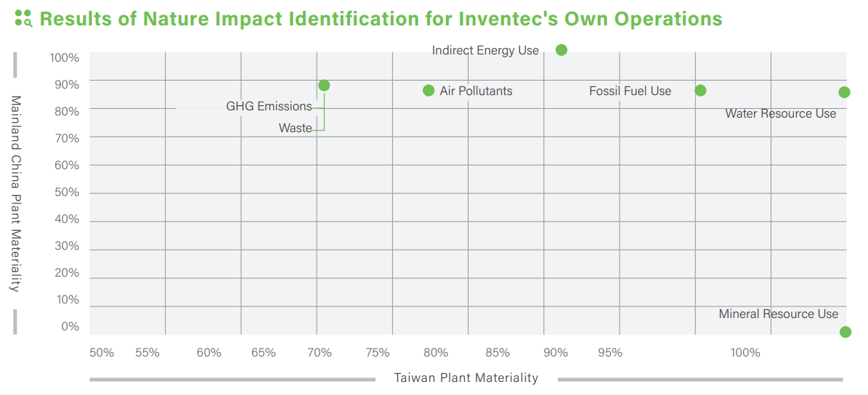Click the Fossil Fuel Use label
Viewport: 868px width, 395px height.
click(630, 91)
